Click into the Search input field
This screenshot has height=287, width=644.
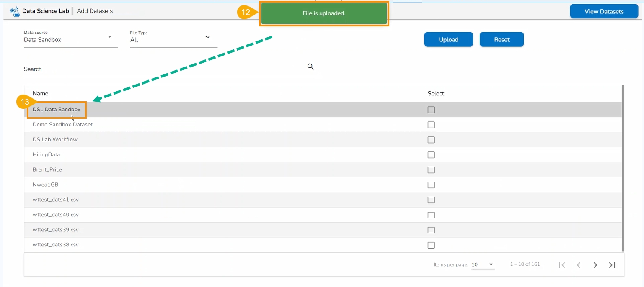pos(163,69)
